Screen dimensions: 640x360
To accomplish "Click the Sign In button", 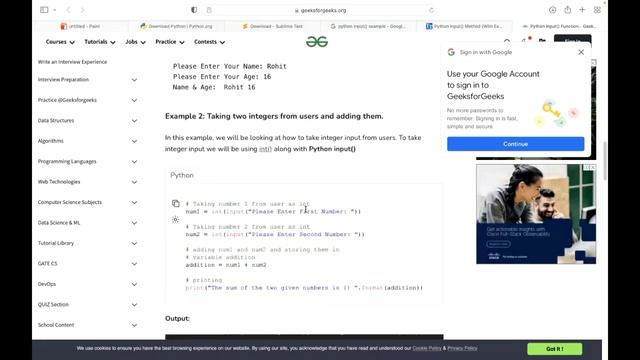I will coord(572,40).
